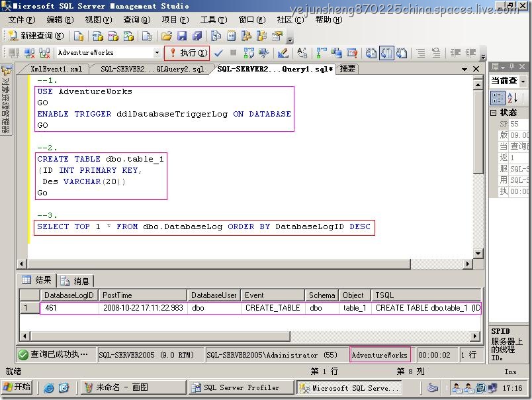Click the editor horizontal scrollbar right arrow
532x400 pixels.
[468, 264]
